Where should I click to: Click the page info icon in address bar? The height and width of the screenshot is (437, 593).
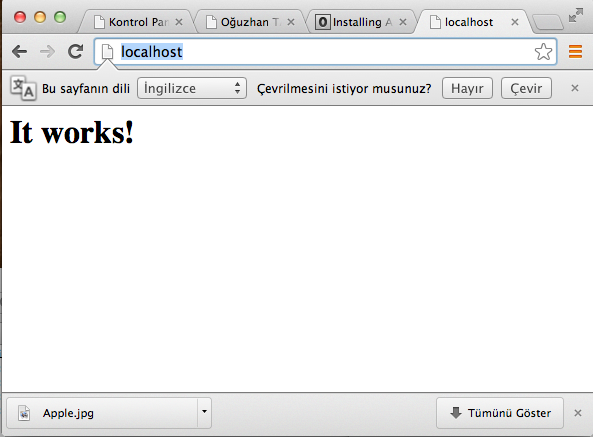(107, 52)
